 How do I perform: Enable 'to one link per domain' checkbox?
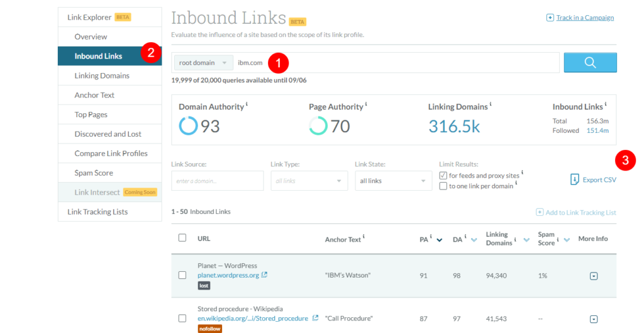click(x=443, y=186)
